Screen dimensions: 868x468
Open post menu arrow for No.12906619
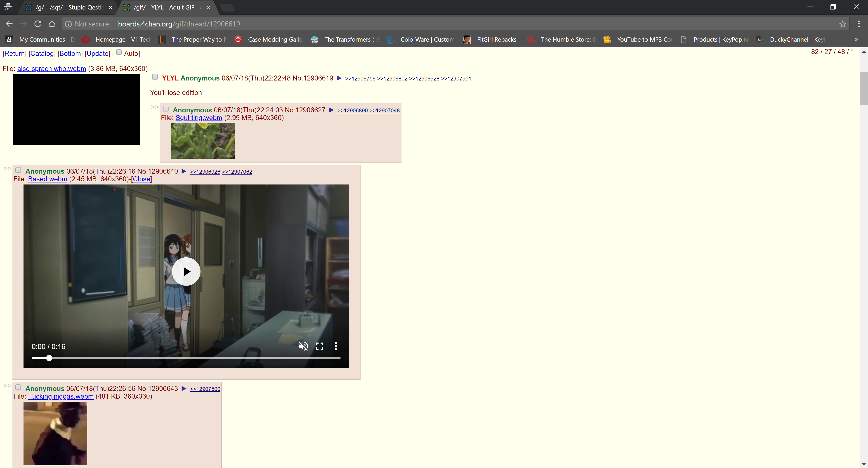point(339,78)
